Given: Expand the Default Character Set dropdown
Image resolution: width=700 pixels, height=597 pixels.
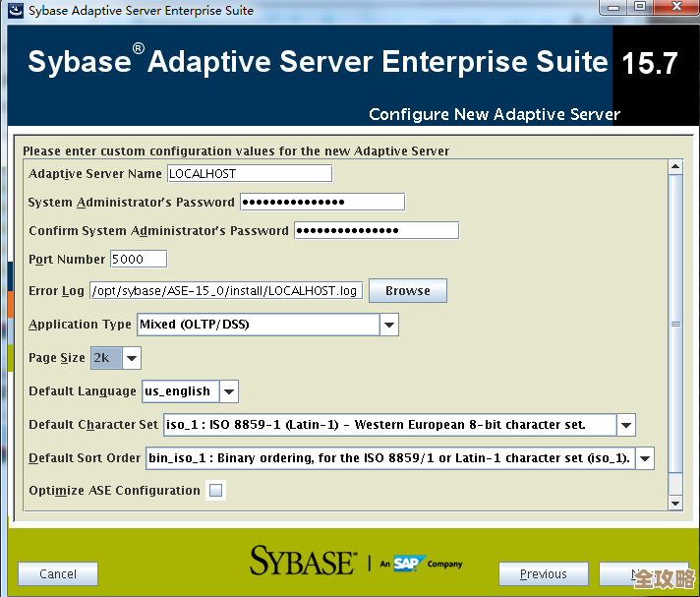Looking at the screenshot, I should tap(625, 425).
